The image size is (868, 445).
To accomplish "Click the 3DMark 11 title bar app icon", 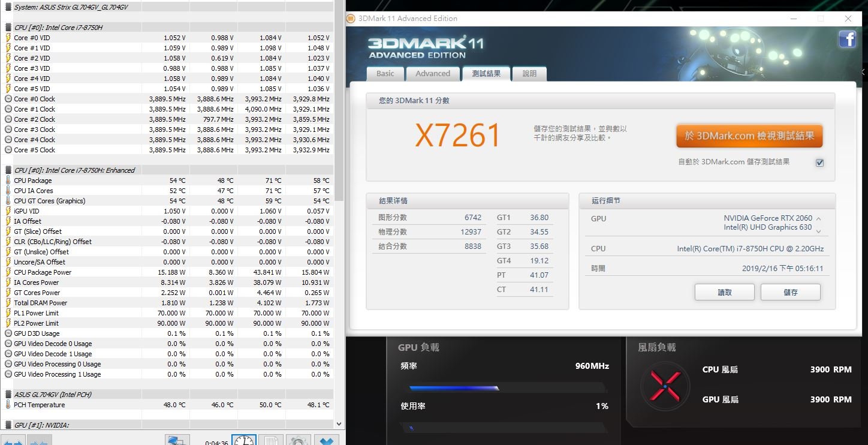I will point(351,19).
